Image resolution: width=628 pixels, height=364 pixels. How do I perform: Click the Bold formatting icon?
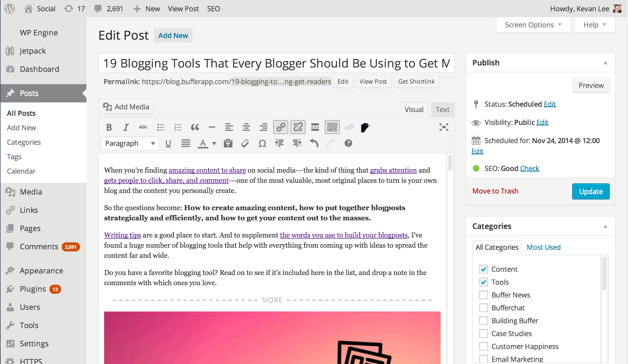109,127
